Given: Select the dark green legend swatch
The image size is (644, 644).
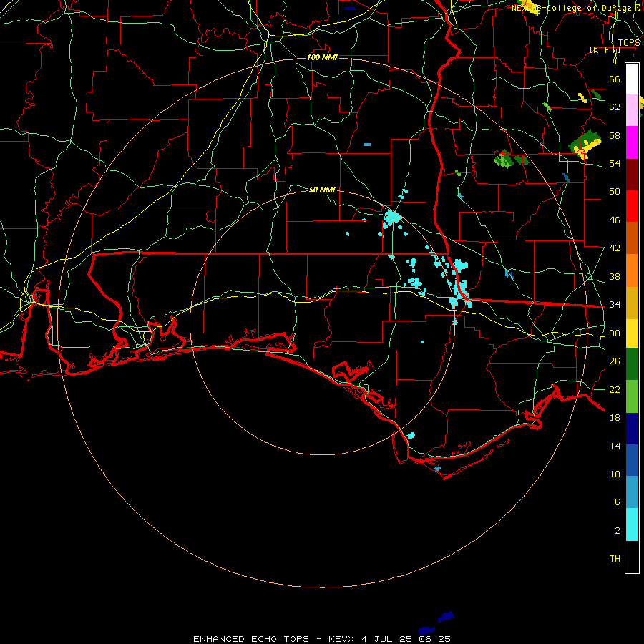Looking at the screenshot, I should (x=632, y=364).
